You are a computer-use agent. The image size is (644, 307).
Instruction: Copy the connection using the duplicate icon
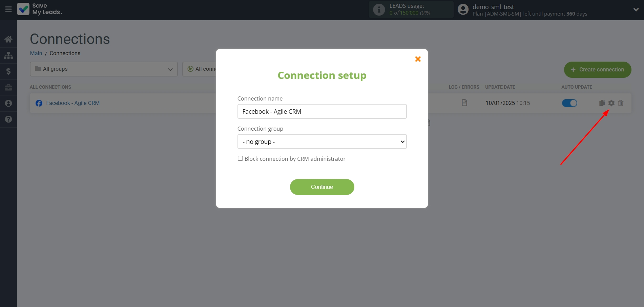pos(602,103)
